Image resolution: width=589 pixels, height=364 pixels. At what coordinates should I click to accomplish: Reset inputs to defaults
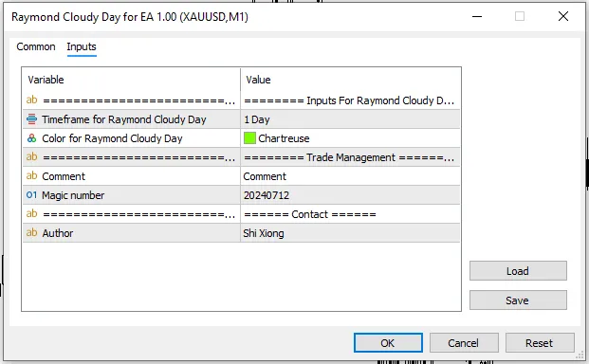540,342
